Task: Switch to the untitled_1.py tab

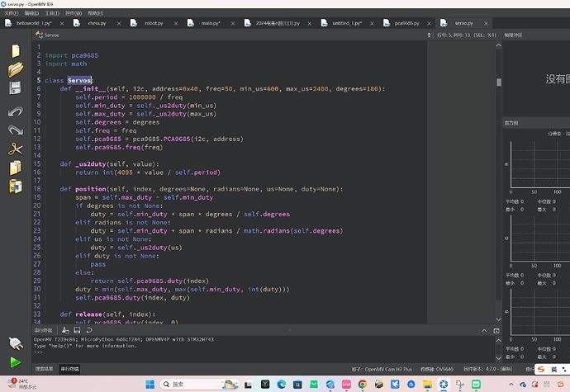Action: click(x=347, y=23)
